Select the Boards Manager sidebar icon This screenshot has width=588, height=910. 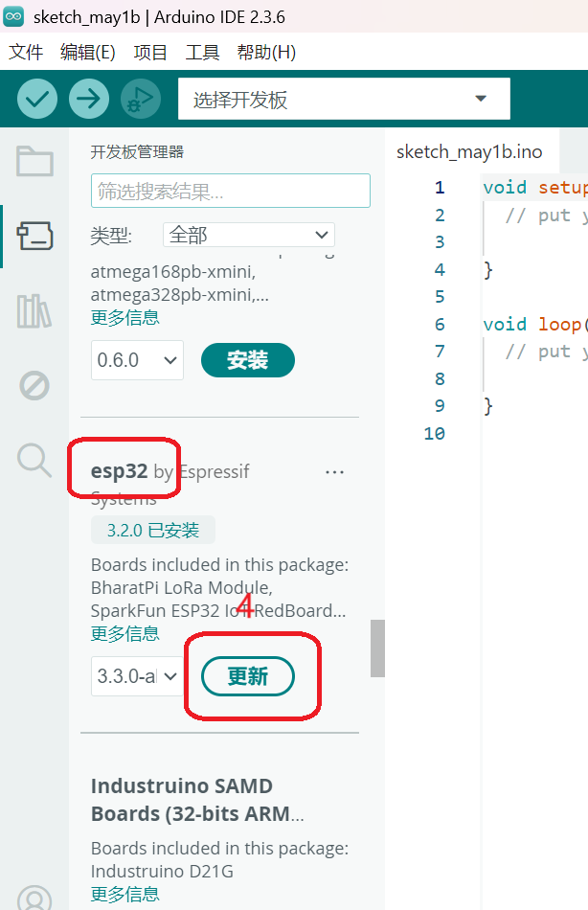pyautogui.click(x=34, y=236)
